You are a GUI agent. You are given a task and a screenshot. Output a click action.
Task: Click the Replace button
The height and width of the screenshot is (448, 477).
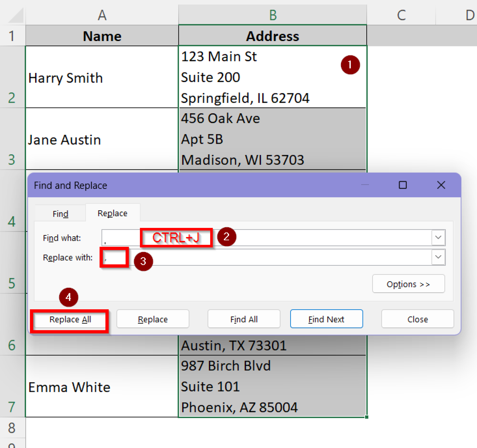[153, 319]
